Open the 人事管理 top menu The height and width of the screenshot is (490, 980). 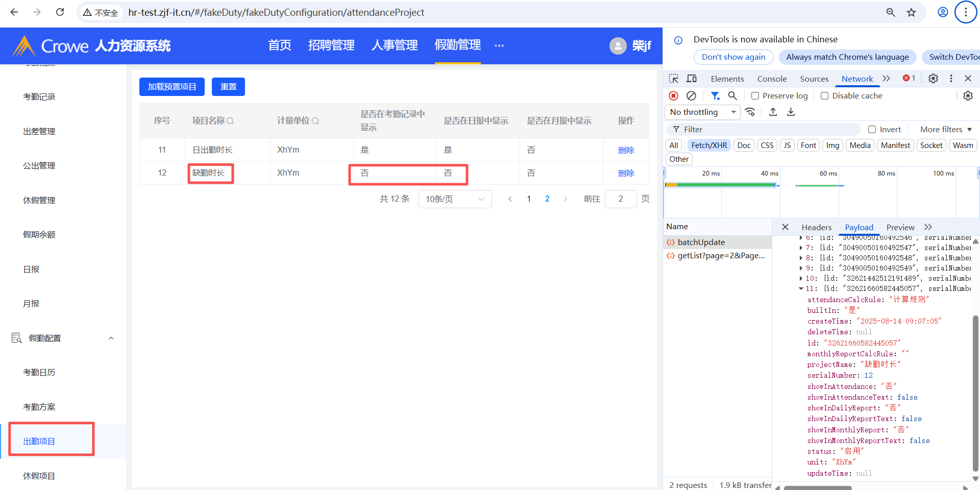coord(394,45)
